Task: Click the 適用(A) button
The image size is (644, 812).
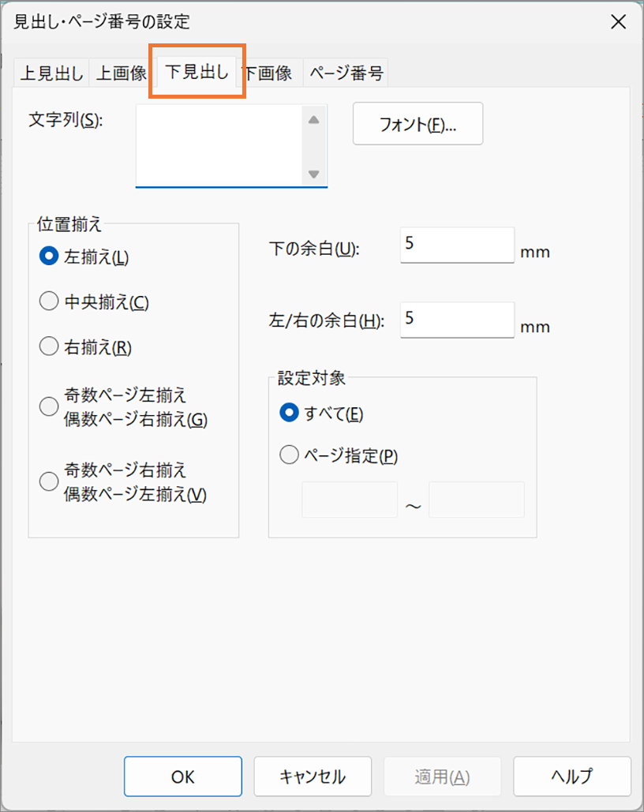Action: point(442,776)
